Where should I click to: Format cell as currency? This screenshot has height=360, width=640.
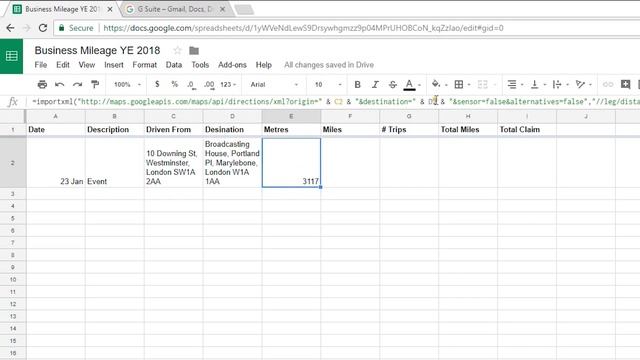(x=157, y=84)
